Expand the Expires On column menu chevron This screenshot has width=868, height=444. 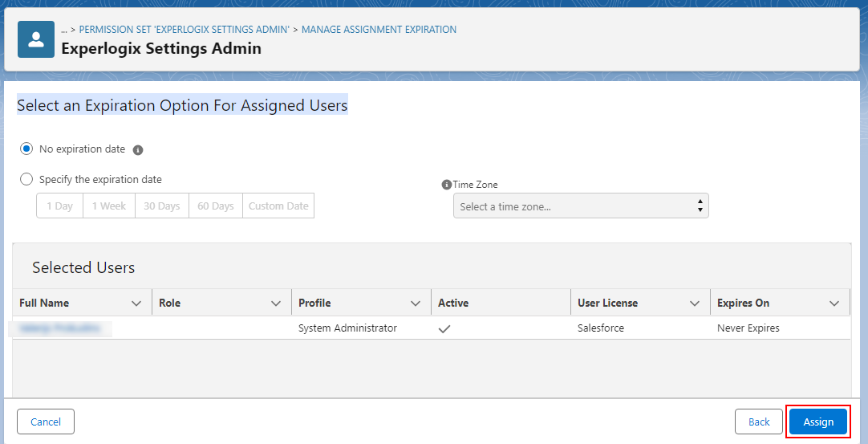pyautogui.click(x=834, y=303)
